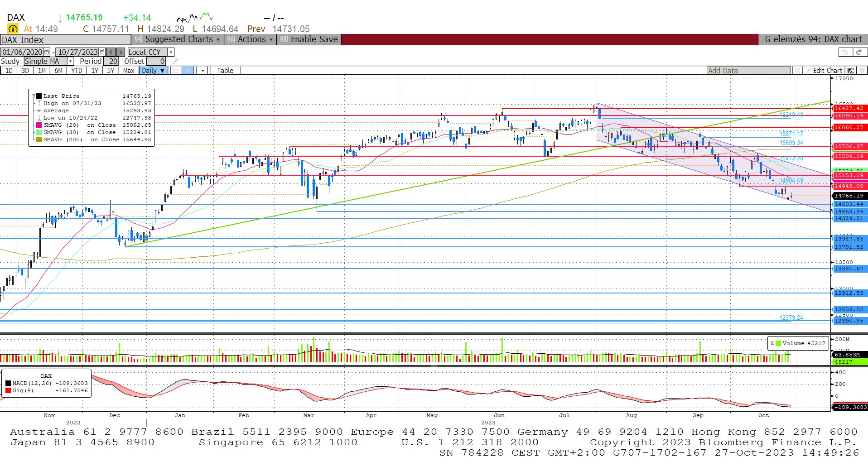
Task: Click the Low on 10/24/22 marker icon
Action: pyautogui.click(x=39, y=118)
